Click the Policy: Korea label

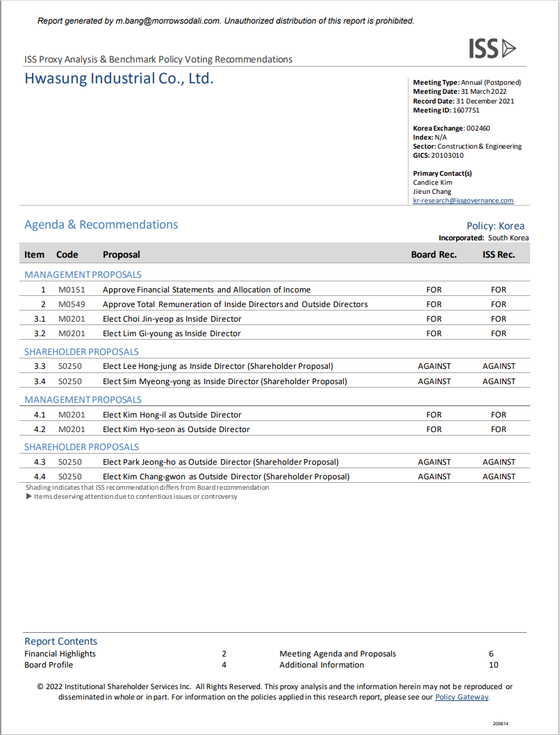[495, 225]
